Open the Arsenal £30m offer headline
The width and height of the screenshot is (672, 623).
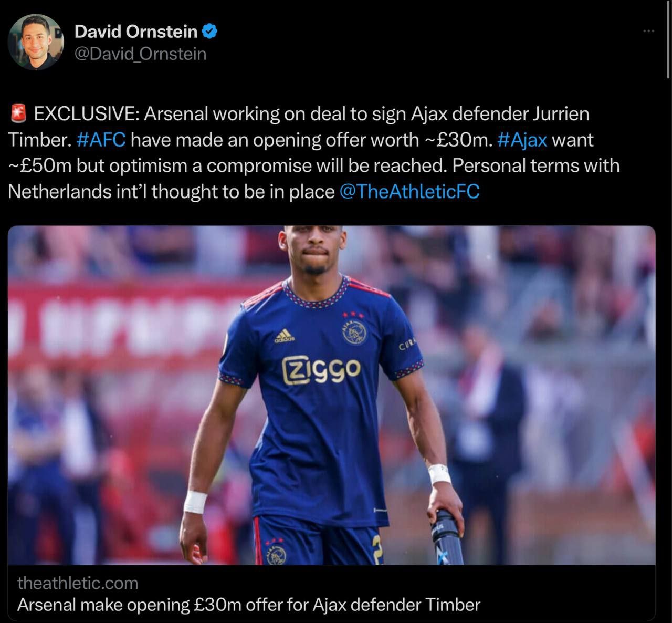pos(248,605)
